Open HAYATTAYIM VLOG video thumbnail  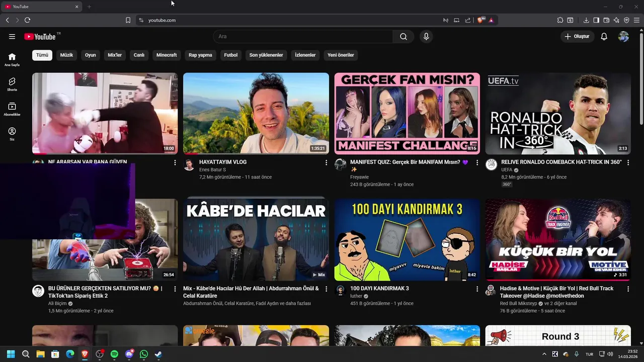256,114
